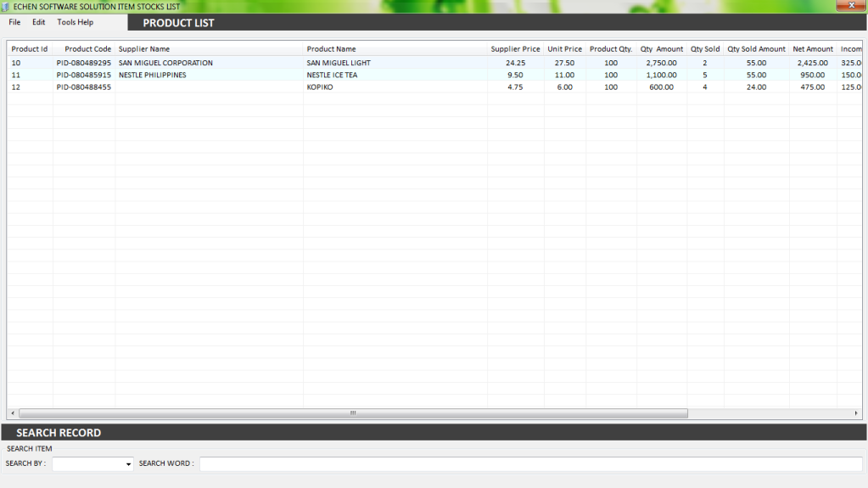Select product code PID-080489295
The height and width of the screenshot is (488, 868).
(x=84, y=63)
